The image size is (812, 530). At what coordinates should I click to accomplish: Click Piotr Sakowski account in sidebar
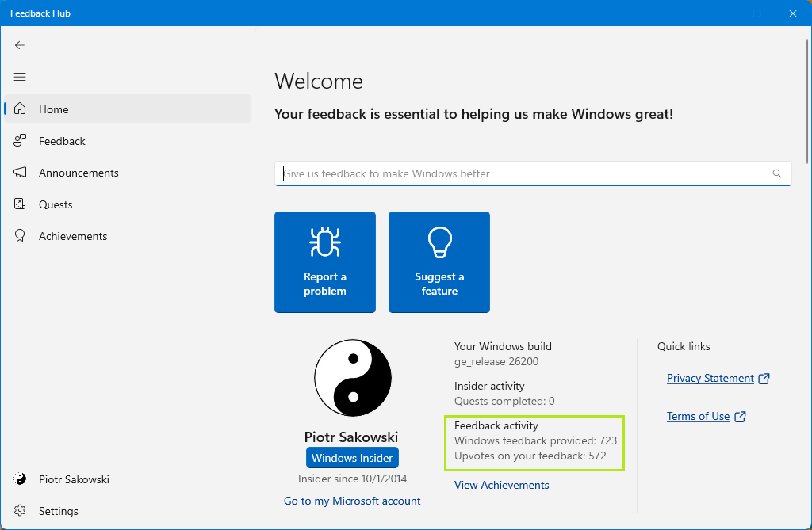(x=74, y=479)
